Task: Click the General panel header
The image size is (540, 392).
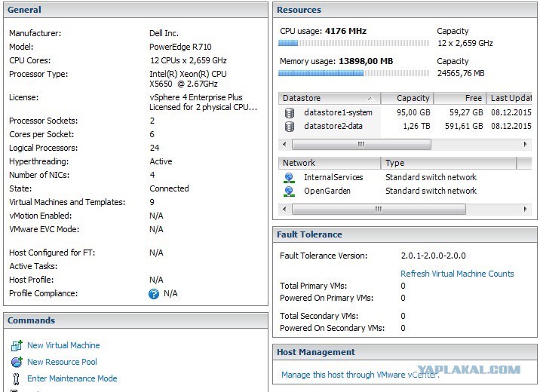Action: coord(136,10)
